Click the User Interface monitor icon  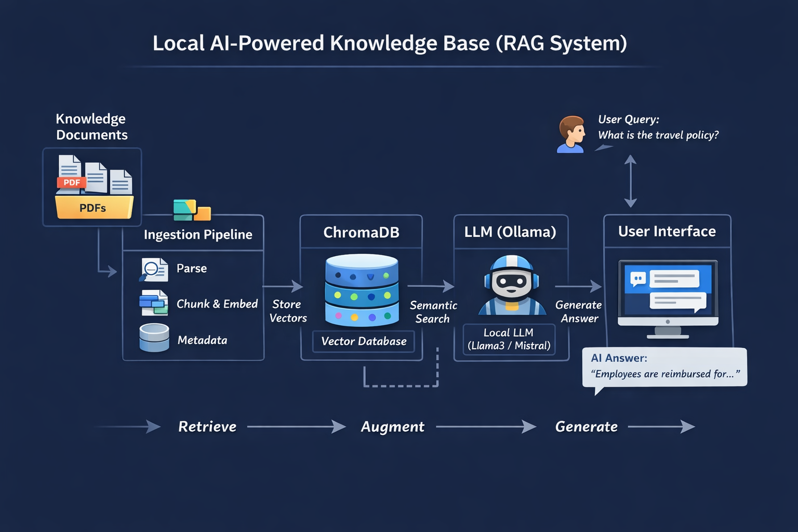coord(668,298)
